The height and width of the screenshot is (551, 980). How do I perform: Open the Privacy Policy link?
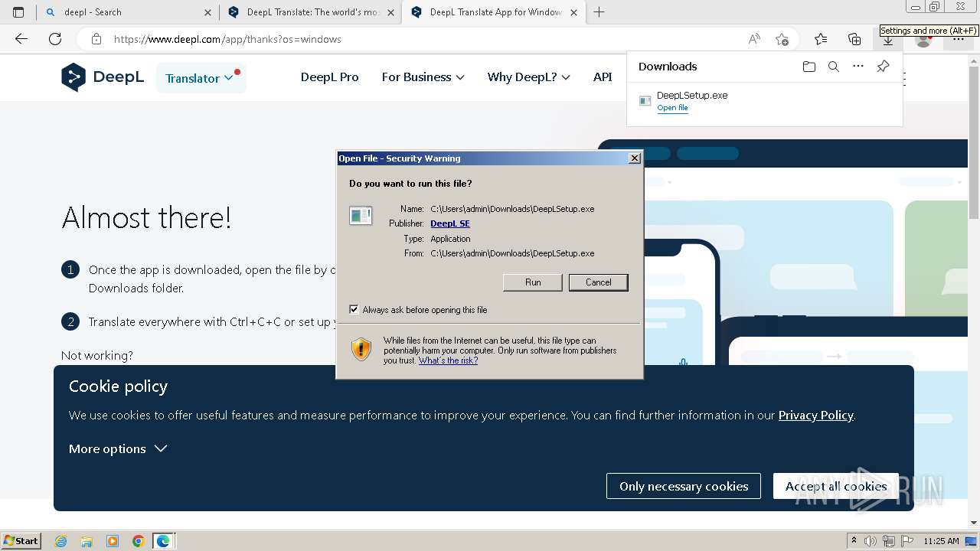point(815,416)
